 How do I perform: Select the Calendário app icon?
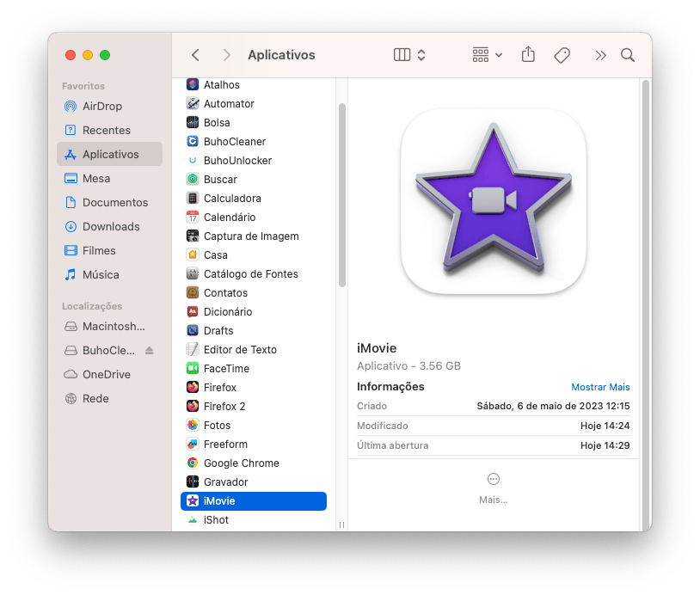pyautogui.click(x=193, y=217)
